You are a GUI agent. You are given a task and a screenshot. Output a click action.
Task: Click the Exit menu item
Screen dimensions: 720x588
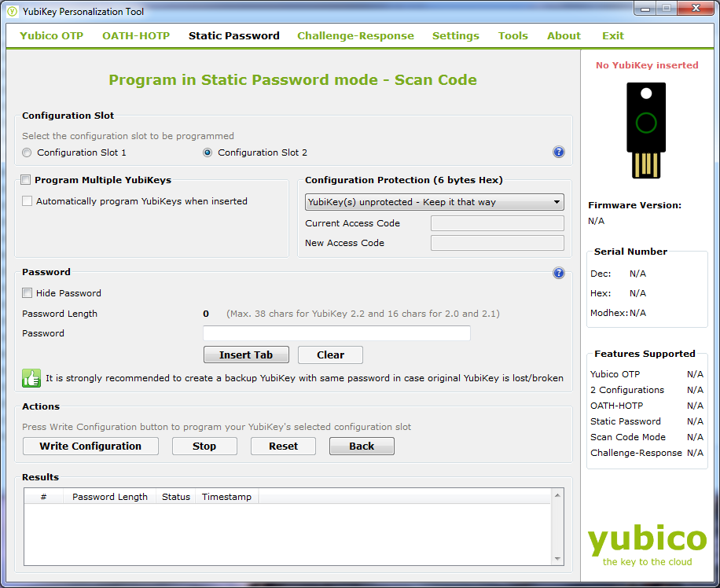[x=613, y=36]
